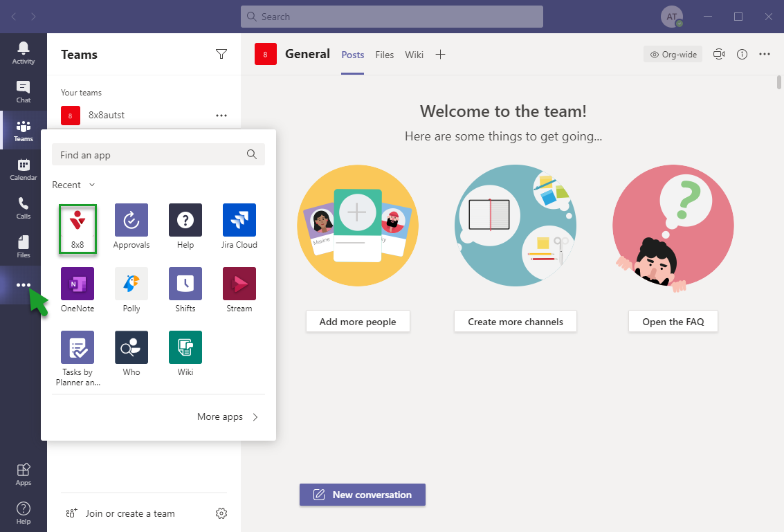
Task: Open Calendar in the left sidebar
Action: (24, 169)
